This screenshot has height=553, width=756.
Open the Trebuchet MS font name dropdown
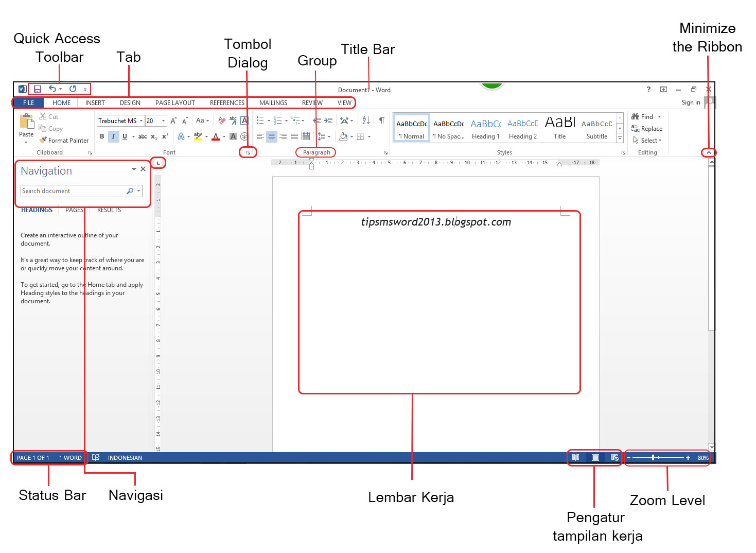tap(141, 121)
